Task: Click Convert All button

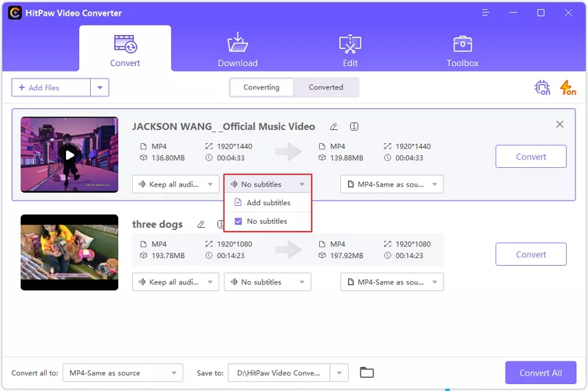Action: [540, 373]
